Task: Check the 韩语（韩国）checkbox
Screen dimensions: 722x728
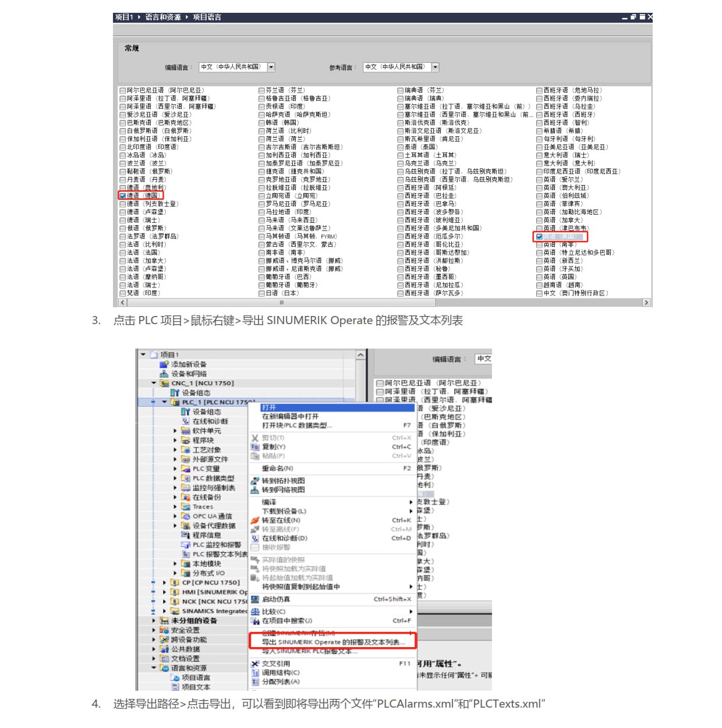Action: [x=261, y=123]
